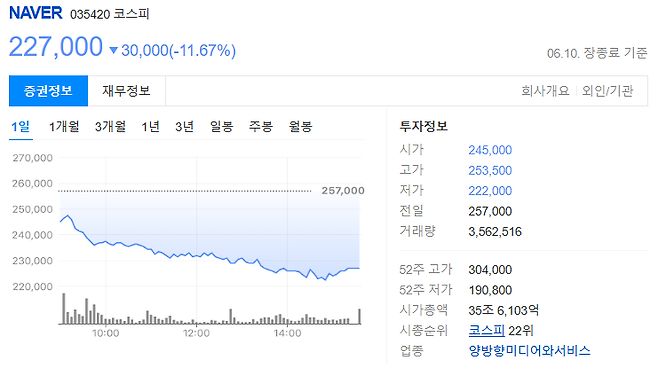Switch chart to 월봉 candles
The image size is (658, 368).
(x=300, y=126)
